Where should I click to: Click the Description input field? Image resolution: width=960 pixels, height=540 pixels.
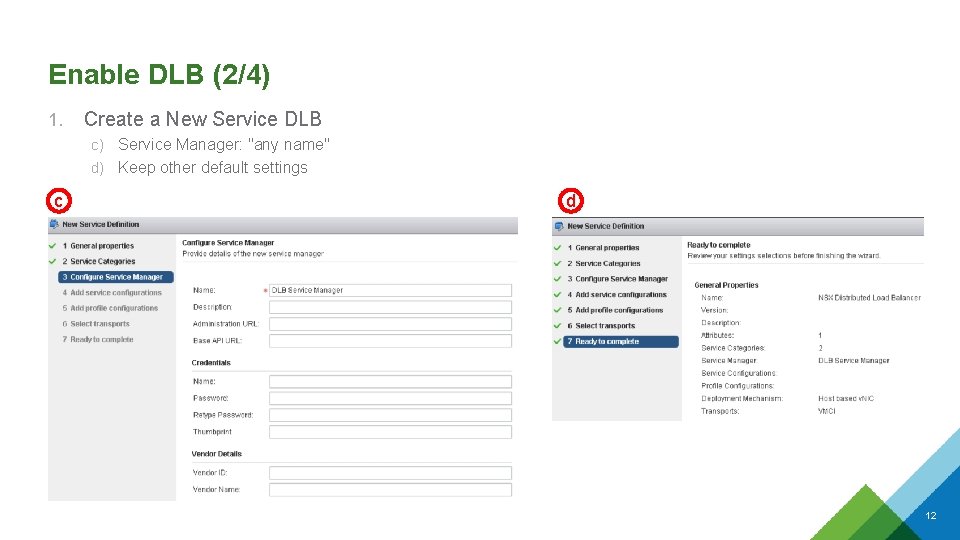click(390, 307)
